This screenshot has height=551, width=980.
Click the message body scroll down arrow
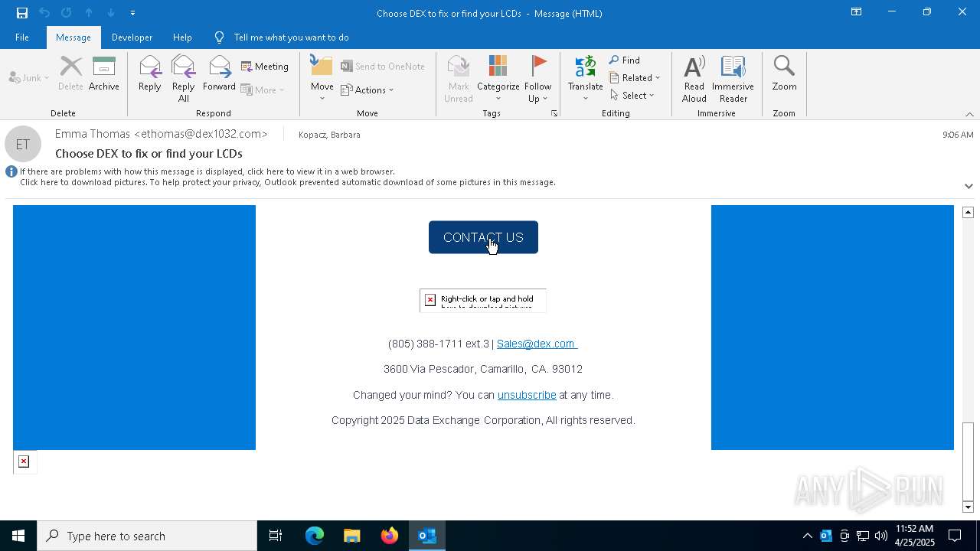tap(968, 507)
